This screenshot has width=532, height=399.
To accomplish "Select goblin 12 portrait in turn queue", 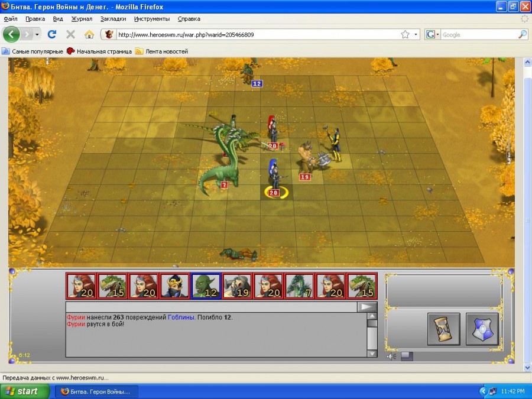I will [x=206, y=286].
